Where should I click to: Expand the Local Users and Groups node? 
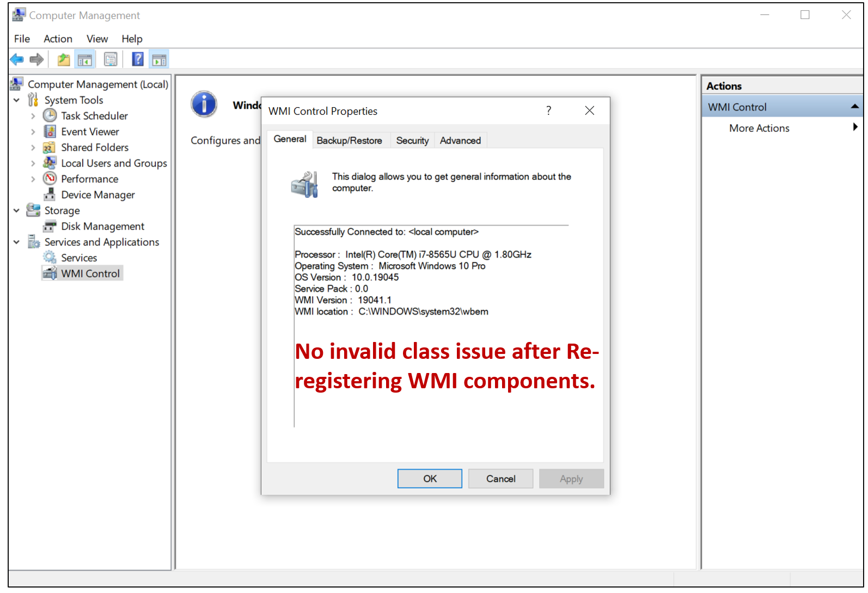(x=33, y=163)
